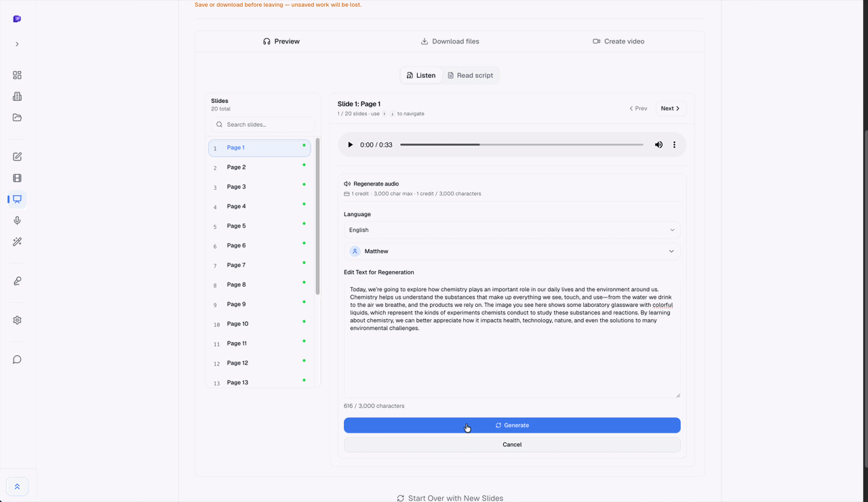Select Page 12 in slides list
The image size is (868, 502).
pyautogui.click(x=259, y=364)
